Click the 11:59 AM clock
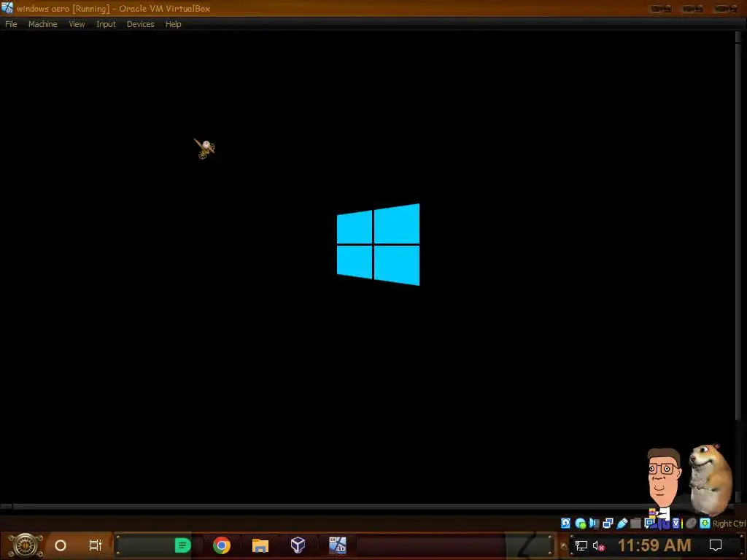747x560 pixels. coord(654,545)
